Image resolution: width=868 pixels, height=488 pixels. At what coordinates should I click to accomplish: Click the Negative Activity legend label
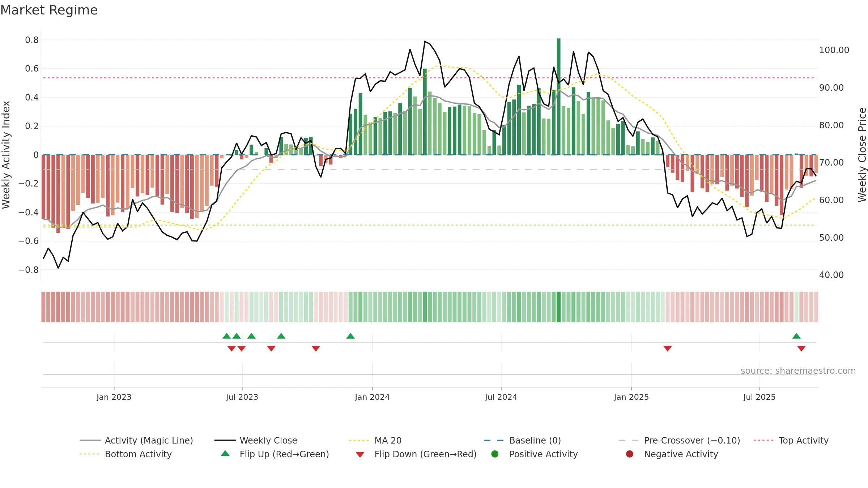pos(681,454)
